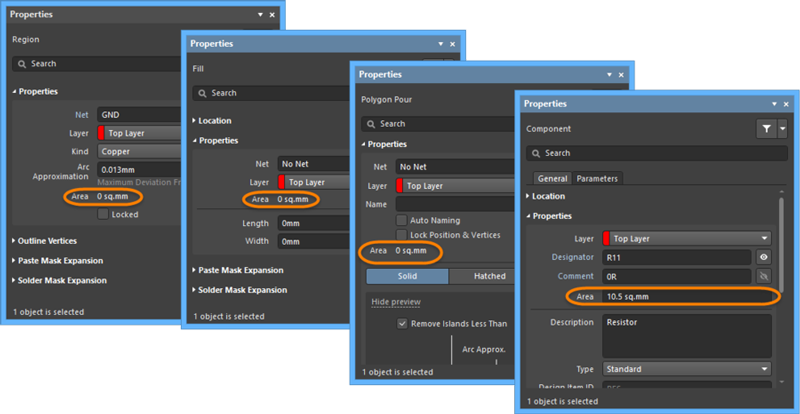800x414 pixels.
Task: Toggle Lock Position & Vertices checkbox
Action: [x=402, y=234]
